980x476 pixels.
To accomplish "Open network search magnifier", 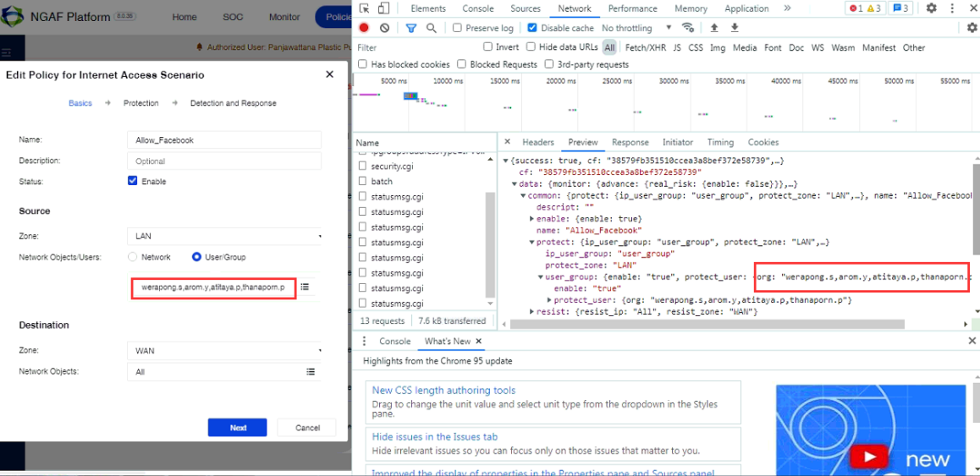I will point(431,28).
